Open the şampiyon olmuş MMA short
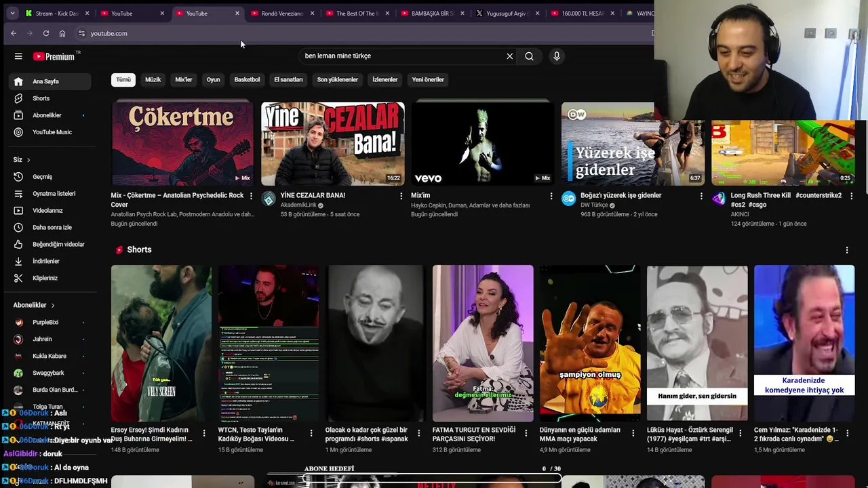This screenshot has width=868, height=488. (590, 343)
